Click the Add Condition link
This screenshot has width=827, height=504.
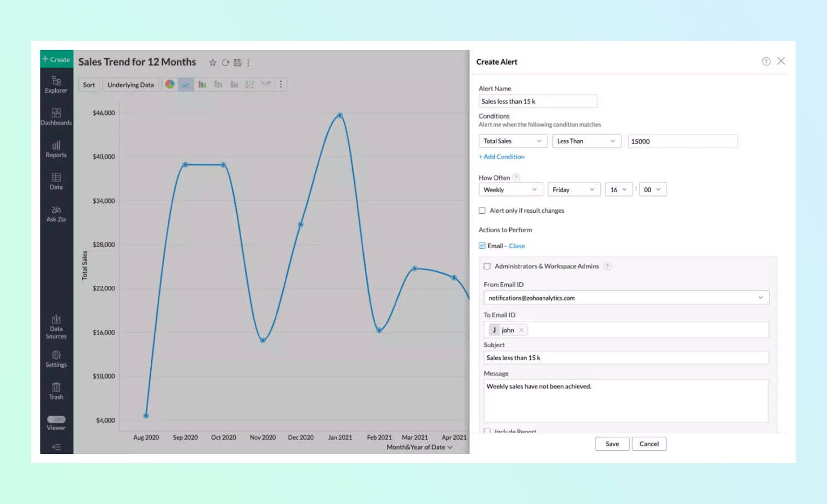502,157
